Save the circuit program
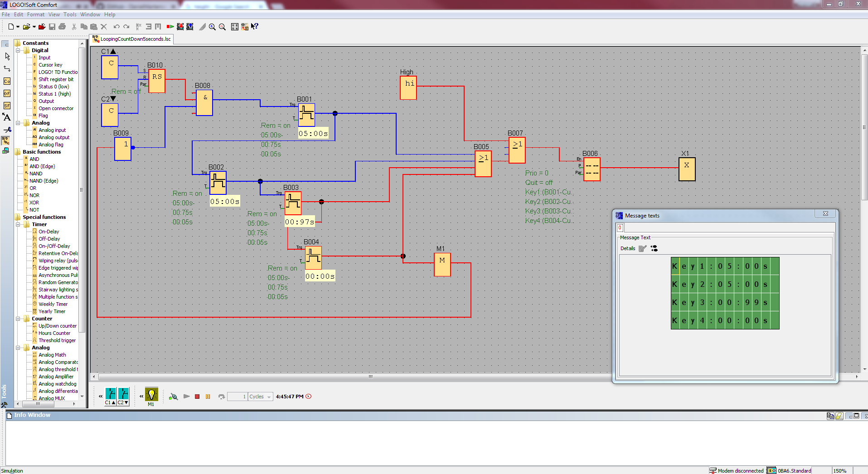 [x=52, y=27]
